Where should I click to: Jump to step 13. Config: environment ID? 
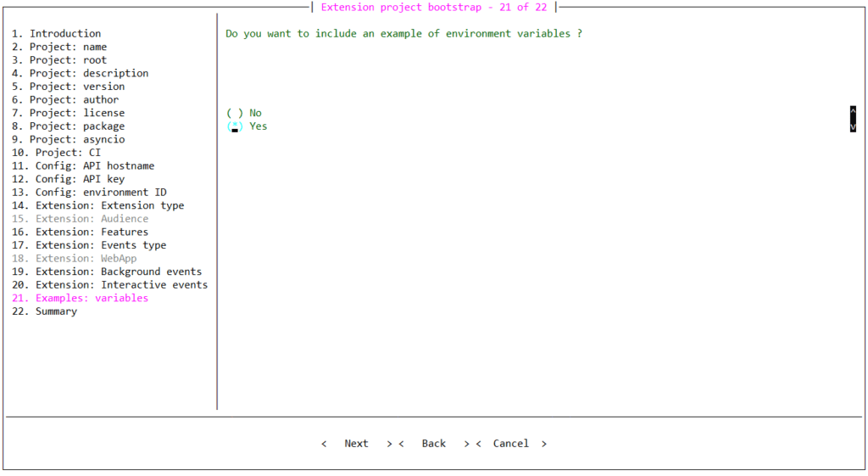point(89,193)
